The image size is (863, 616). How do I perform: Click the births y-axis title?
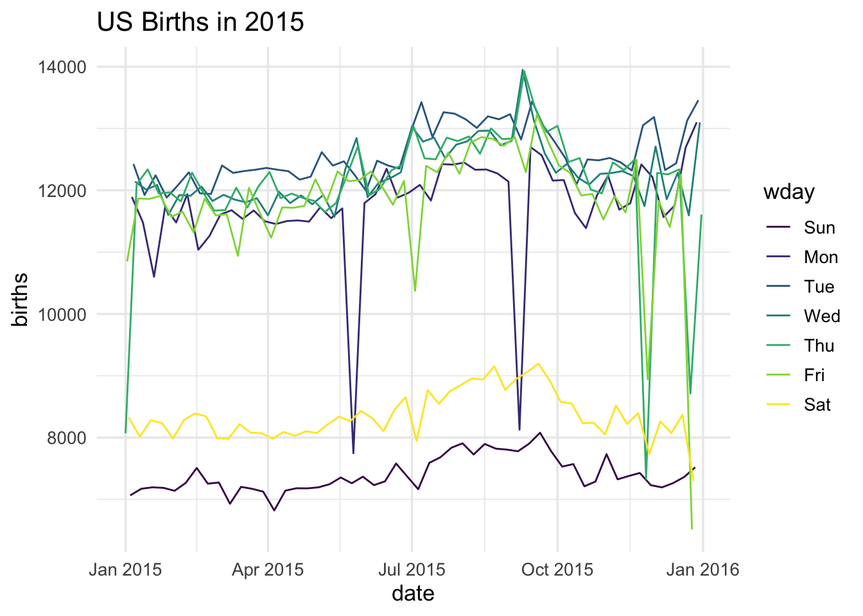21,299
